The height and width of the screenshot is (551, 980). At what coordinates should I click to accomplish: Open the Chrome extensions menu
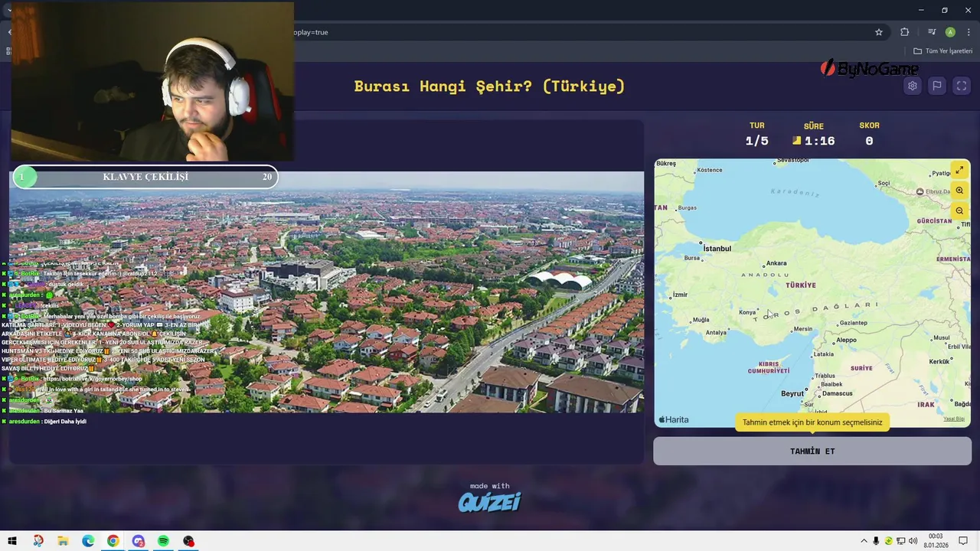[x=905, y=32]
